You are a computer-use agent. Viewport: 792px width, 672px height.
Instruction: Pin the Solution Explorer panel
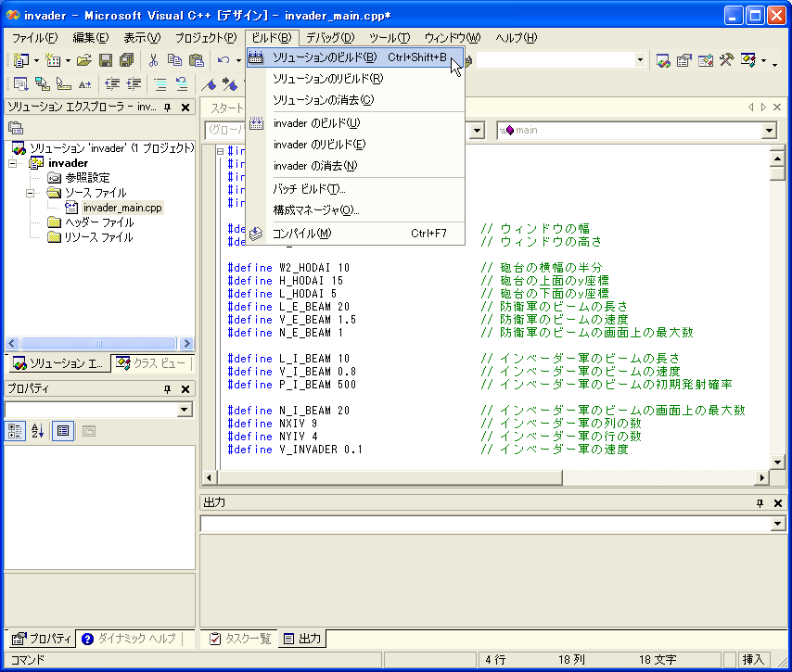(167, 107)
